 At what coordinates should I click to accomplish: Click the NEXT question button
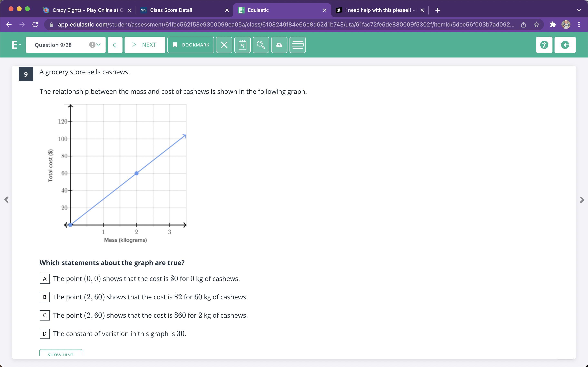click(145, 45)
